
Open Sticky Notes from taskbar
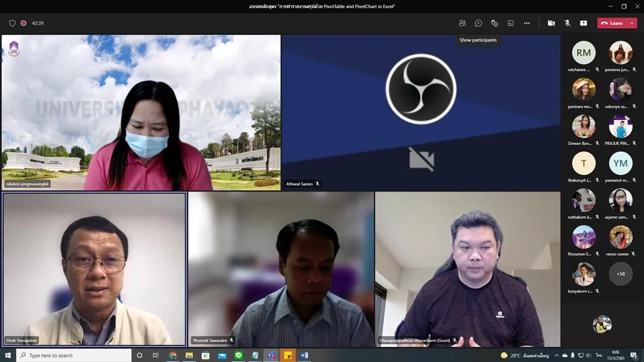click(x=288, y=356)
